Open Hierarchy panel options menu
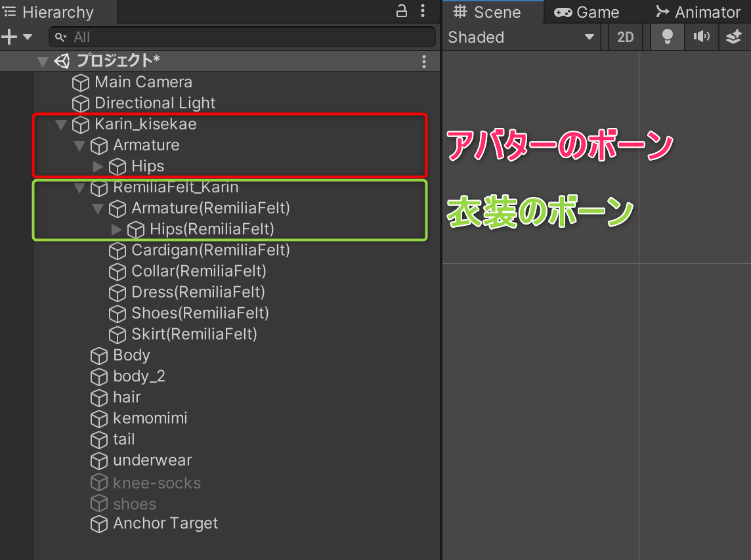 [423, 11]
